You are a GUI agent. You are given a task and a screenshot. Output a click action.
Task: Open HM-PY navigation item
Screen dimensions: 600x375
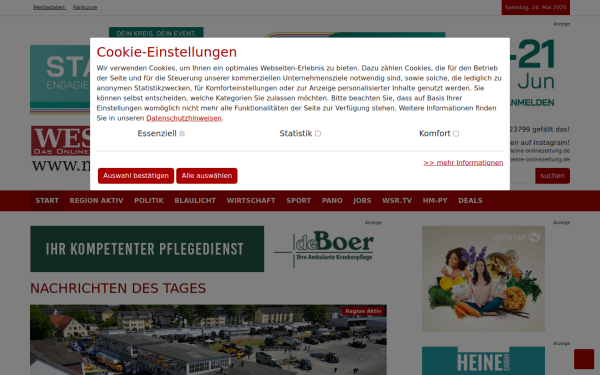click(x=435, y=201)
